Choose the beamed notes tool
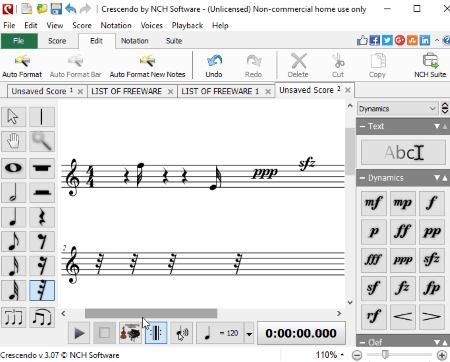Screen dimensions: 450x362 [x=42, y=317]
